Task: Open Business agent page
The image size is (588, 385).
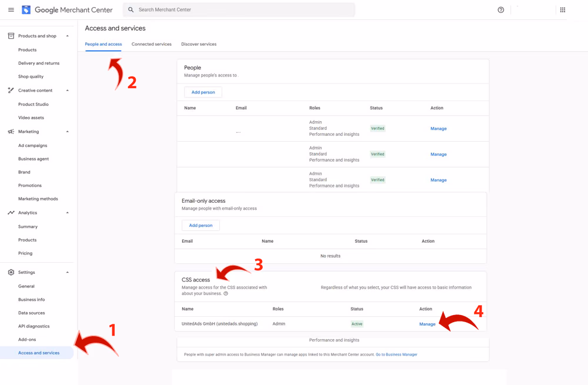Action: 34,159
